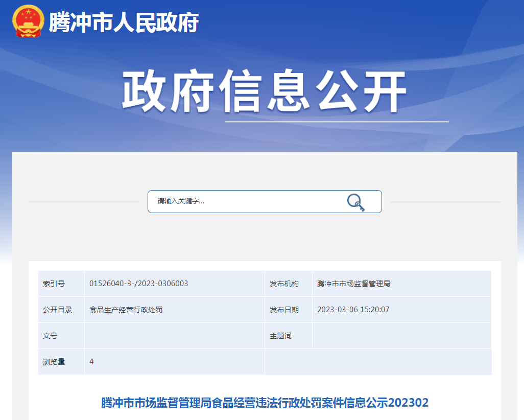Click the 腾冲市人民政府 site title
The height and width of the screenshot is (420, 524).
point(124,22)
